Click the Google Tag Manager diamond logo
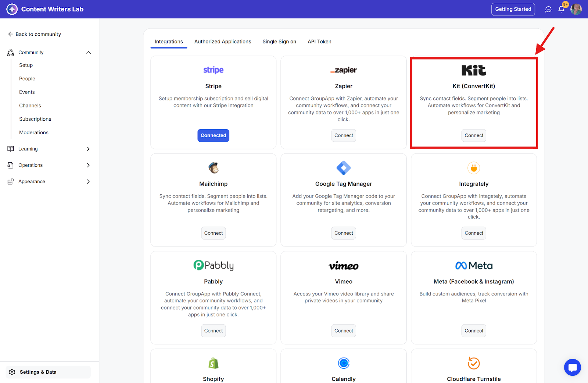This screenshot has height=383, width=588. coord(344,168)
